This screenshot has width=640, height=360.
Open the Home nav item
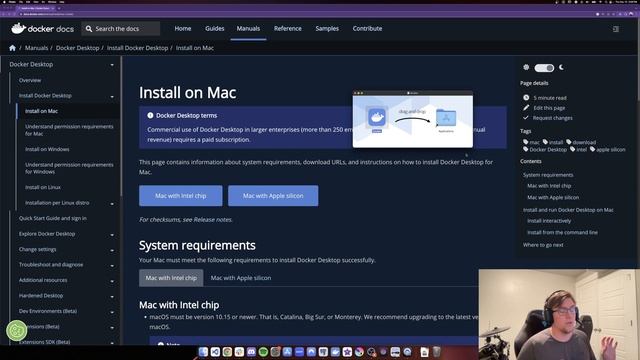click(183, 29)
